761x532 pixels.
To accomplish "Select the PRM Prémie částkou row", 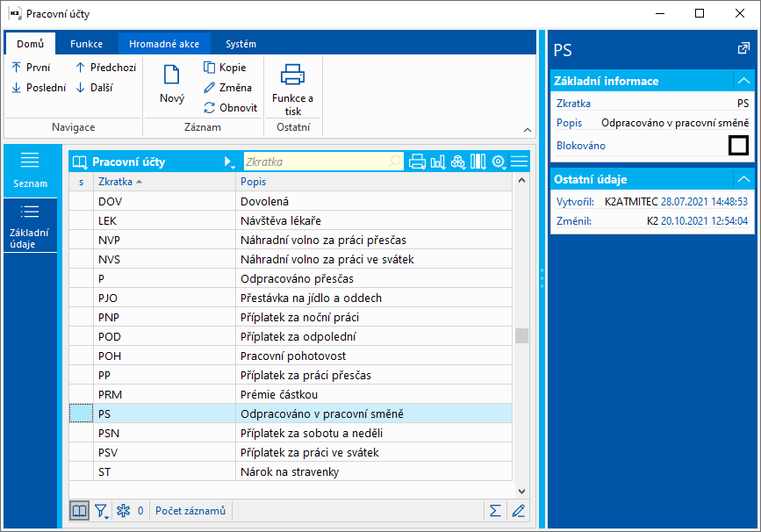I will point(291,394).
